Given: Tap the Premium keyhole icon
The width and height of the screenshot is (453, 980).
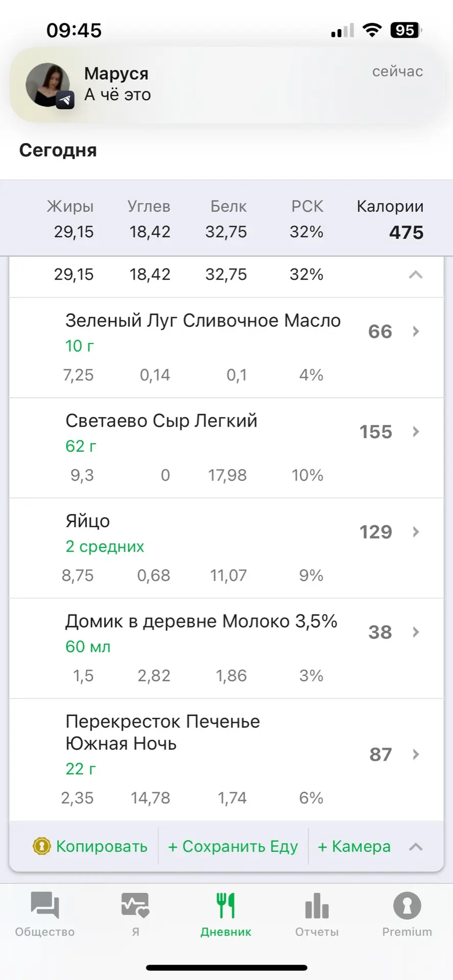Looking at the screenshot, I should pyautogui.click(x=407, y=906).
